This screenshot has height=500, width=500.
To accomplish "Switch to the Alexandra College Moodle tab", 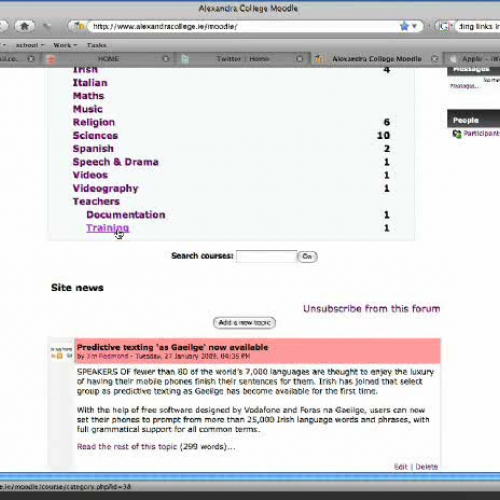I will pyautogui.click(x=377, y=59).
